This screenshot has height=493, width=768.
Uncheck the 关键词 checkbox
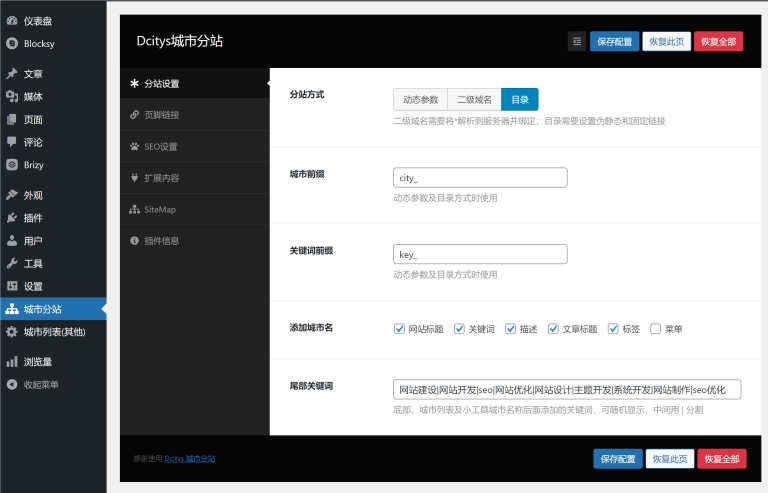pos(460,329)
